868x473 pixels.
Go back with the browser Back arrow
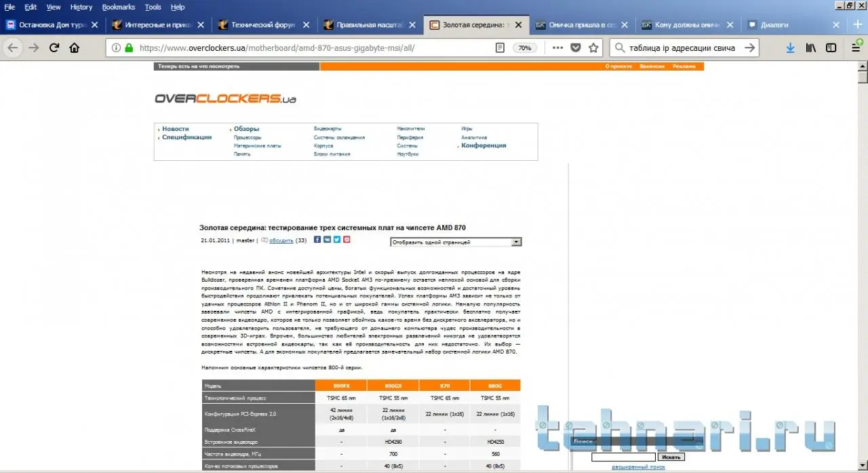click(x=13, y=48)
